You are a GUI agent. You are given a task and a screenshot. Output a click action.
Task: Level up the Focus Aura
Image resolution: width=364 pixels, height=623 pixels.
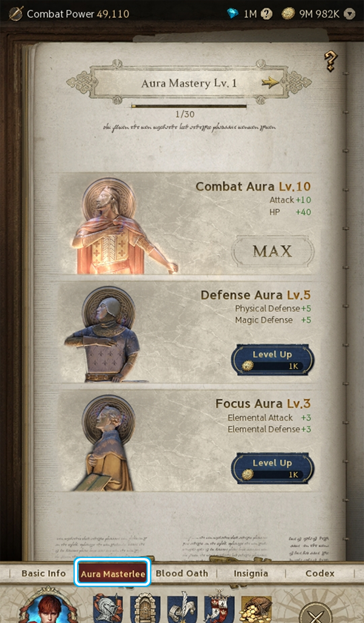272,468
